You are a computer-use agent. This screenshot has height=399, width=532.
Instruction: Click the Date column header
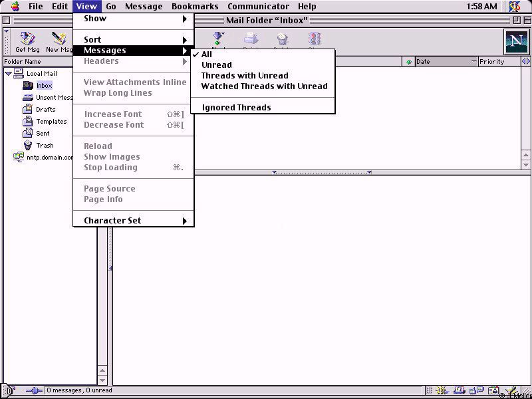pyautogui.click(x=446, y=62)
